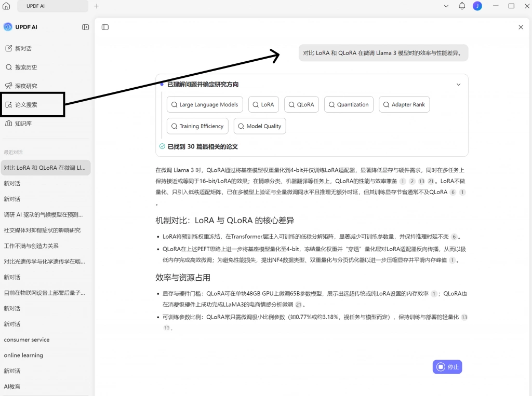532x396 pixels.
Task: Click the 深度研究 telescope icon
Action: click(x=8, y=86)
